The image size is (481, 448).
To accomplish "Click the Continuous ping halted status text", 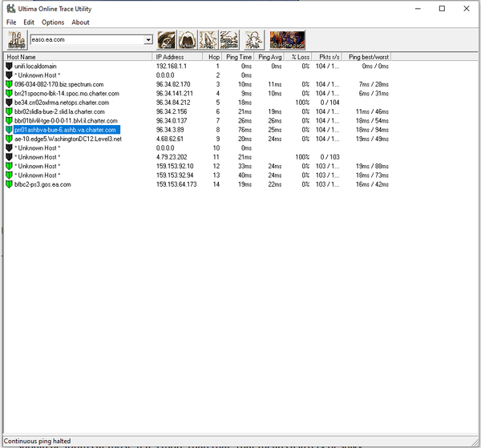I will pyautogui.click(x=37, y=442).
